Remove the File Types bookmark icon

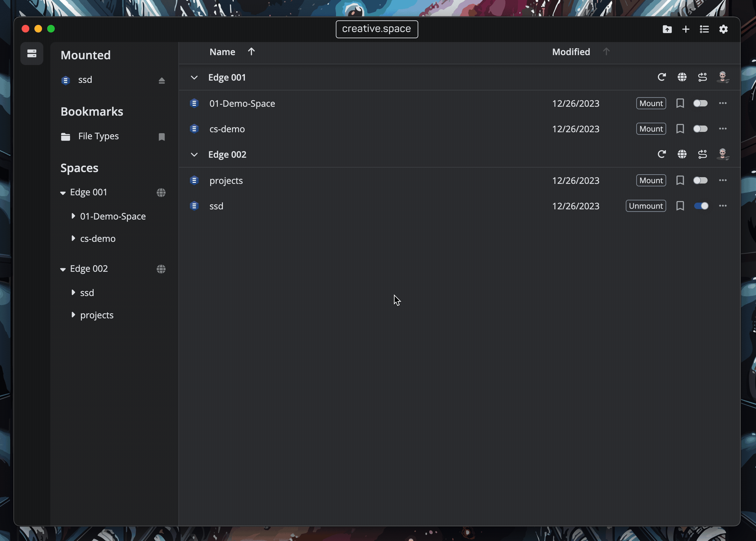click(161, 137)
